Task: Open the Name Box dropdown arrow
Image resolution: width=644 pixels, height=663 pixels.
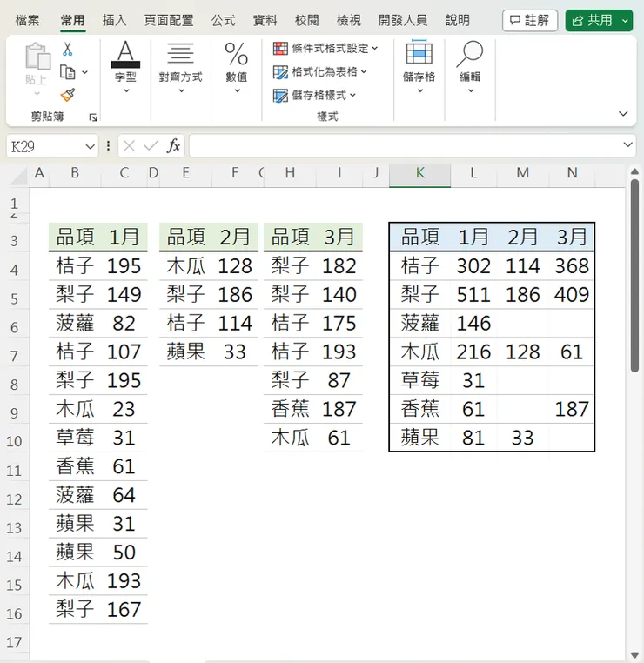Action: point(90,147)
